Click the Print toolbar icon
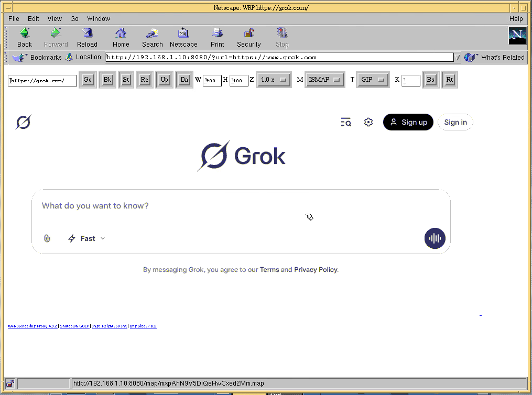The height and width of the screenshot is (395, 532). [217, 34]
